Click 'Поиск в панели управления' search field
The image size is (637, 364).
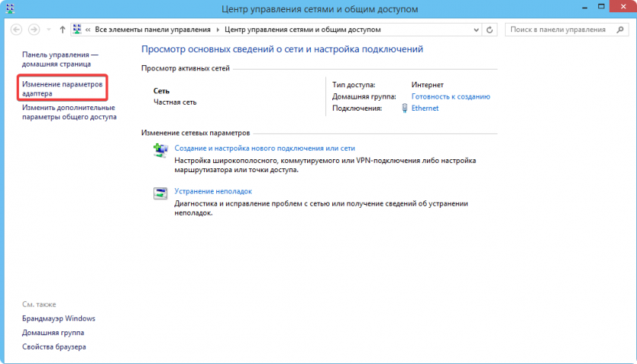click(x=557, y=30)
